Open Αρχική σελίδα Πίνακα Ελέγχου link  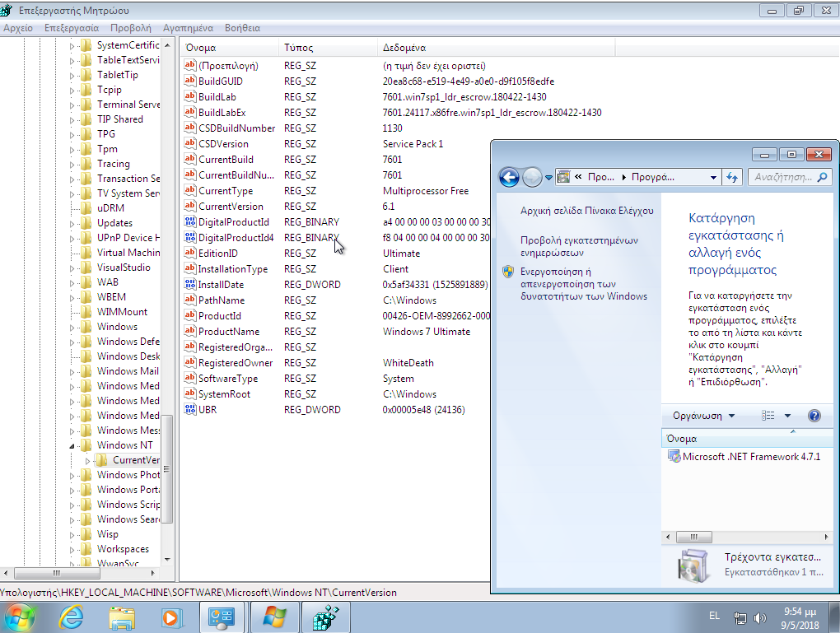coord(586,211)
